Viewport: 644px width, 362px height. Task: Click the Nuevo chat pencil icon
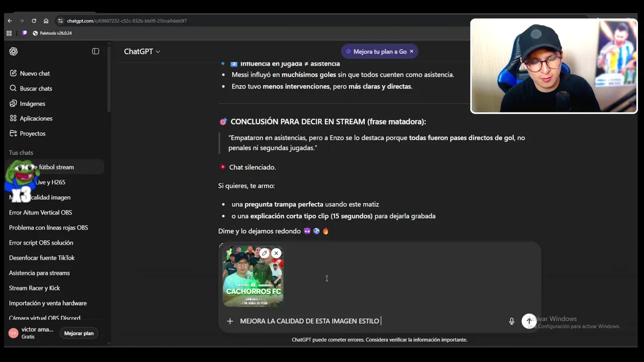pyautogui.click(x=14, y=73)
